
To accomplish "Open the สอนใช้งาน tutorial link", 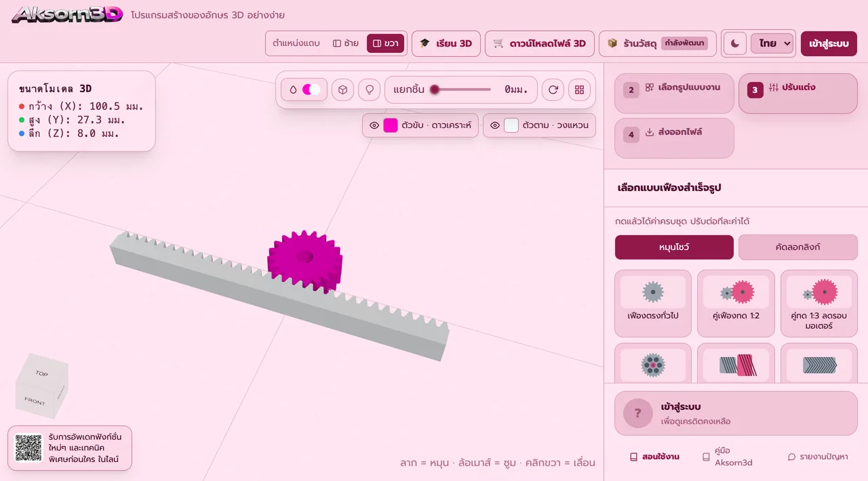I will [x=654, y=457].
